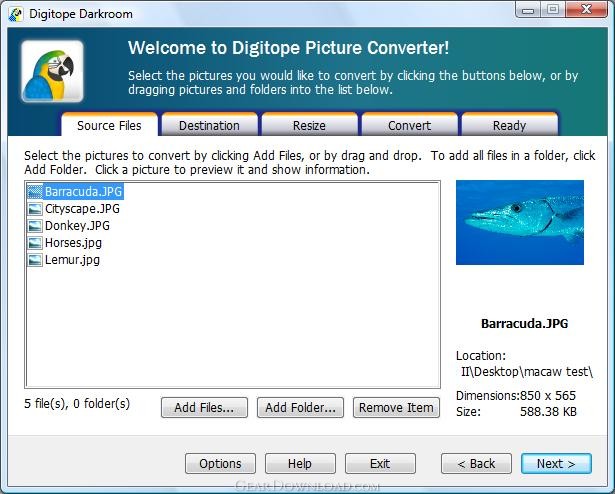Viewport: 615px width, 494px height.
Task: Select Horses.jpg in the file list
Action: 73,243
